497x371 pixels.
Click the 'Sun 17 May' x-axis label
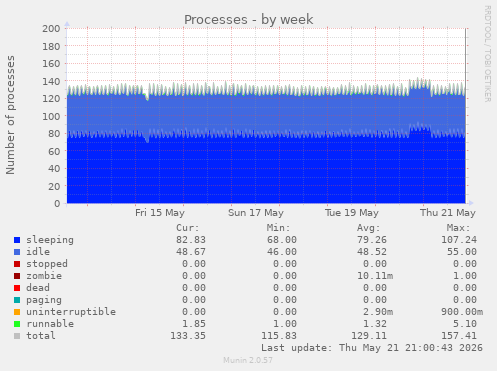(x=256, y=213)
